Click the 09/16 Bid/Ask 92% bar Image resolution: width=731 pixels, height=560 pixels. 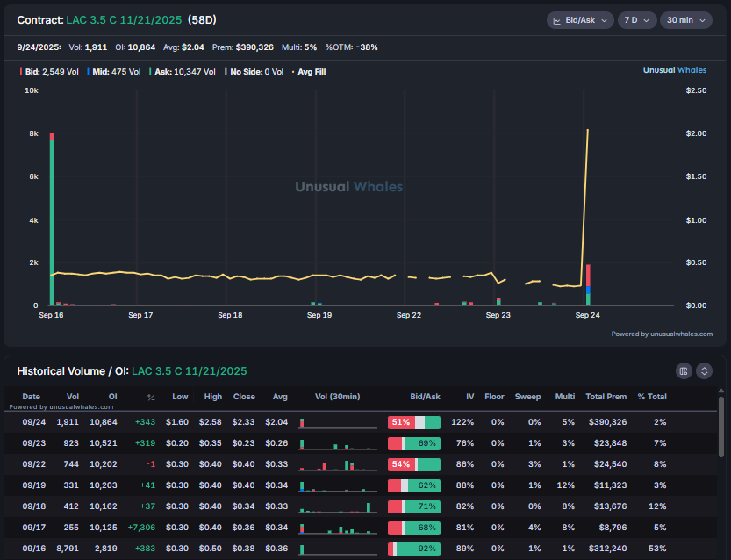pos(414,549)
